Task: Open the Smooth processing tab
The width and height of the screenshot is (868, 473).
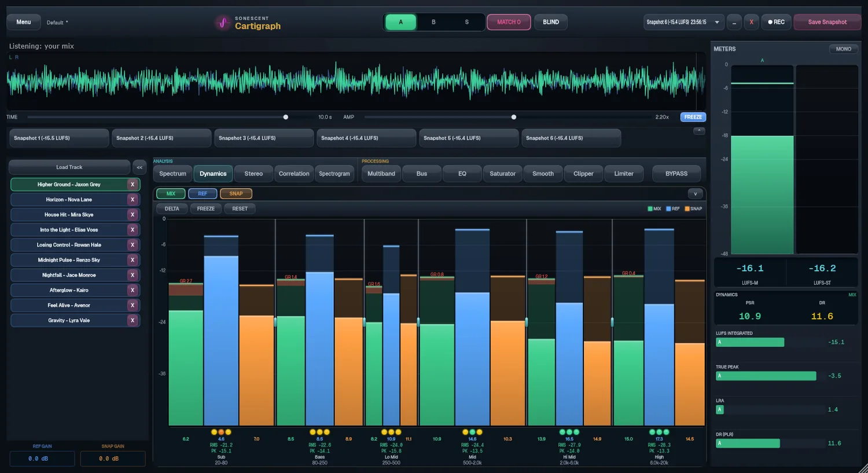Action: click(543, 174)
